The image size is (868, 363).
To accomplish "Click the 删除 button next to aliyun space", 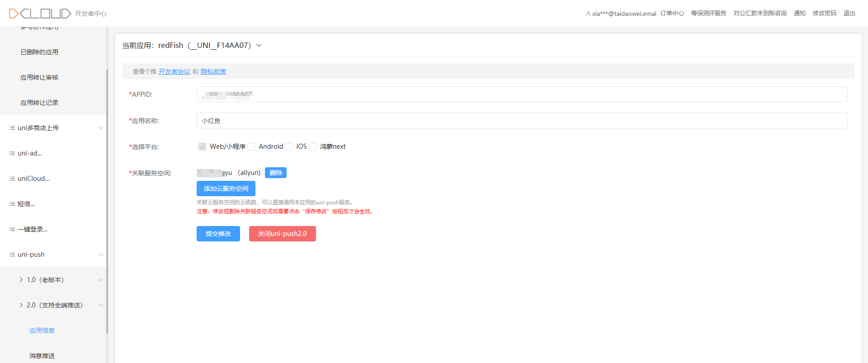I will click(276, 173).
